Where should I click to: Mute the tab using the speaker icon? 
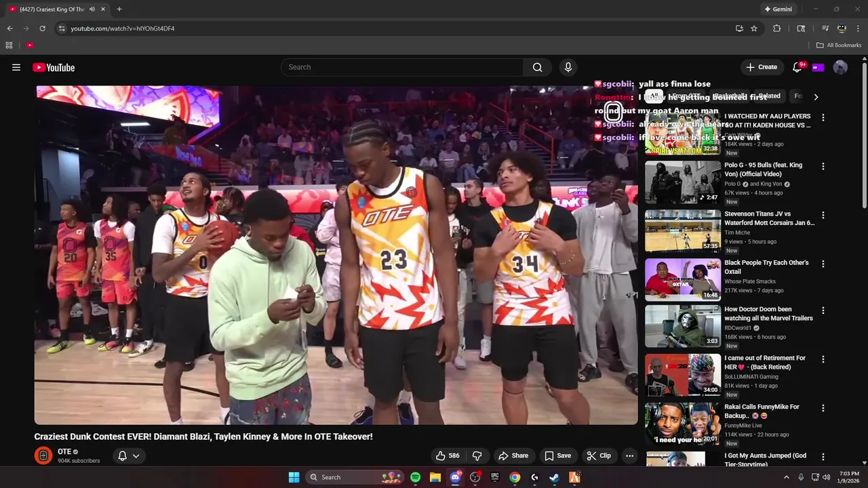pos(92,9)
